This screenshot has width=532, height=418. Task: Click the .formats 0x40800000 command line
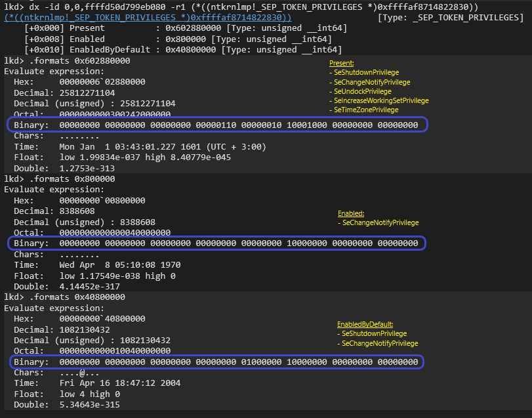[65, 297]
